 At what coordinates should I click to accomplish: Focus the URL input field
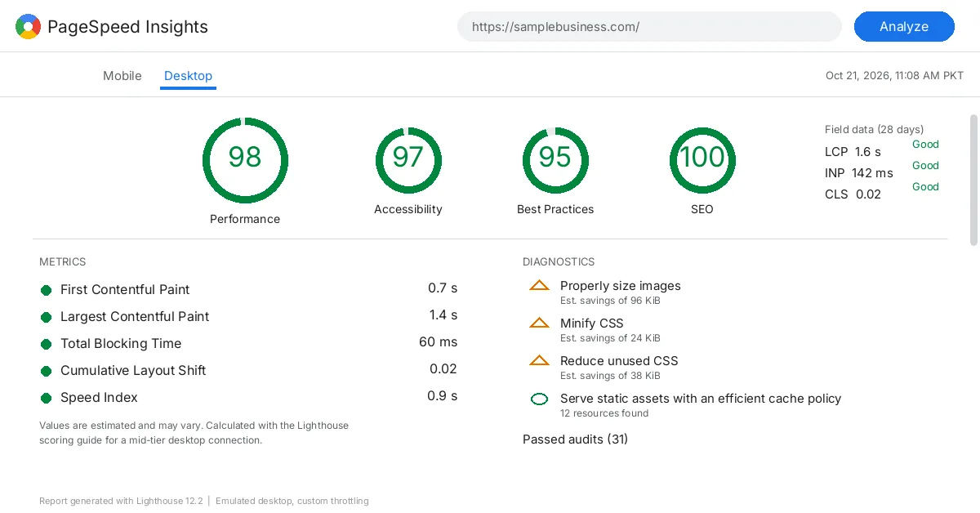click(649, 26)
